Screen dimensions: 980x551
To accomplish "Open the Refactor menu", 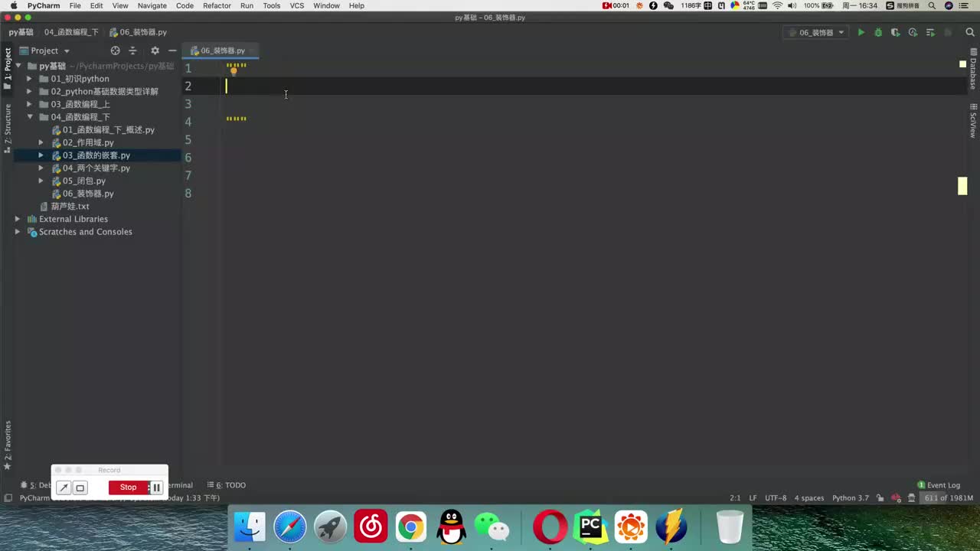I will coord(217,5).
